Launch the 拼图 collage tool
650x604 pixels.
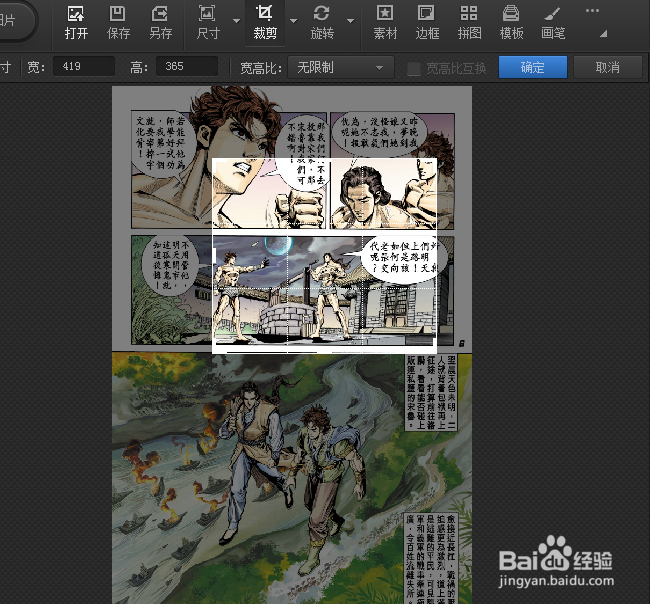click(x=469, y=23)
